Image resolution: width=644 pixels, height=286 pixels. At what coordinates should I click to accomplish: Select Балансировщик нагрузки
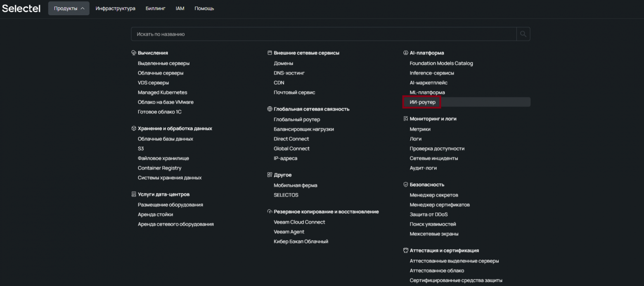(304, 129)
